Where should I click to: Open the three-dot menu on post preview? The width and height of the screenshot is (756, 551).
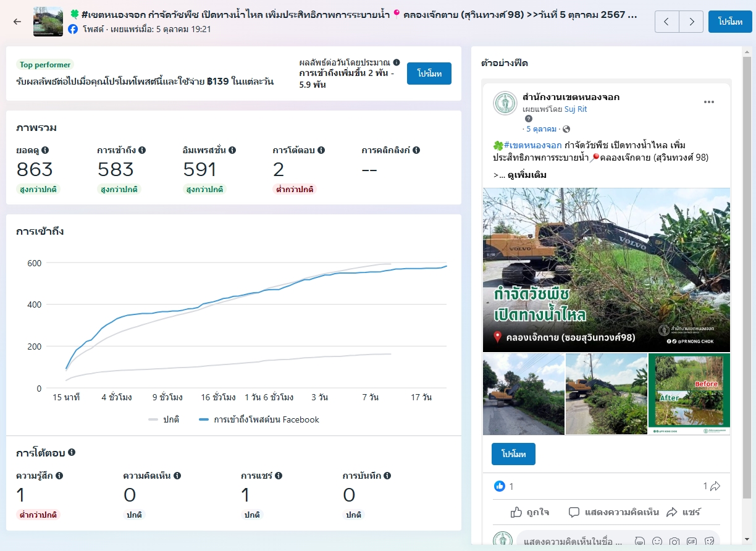click(x=708, y=102)
